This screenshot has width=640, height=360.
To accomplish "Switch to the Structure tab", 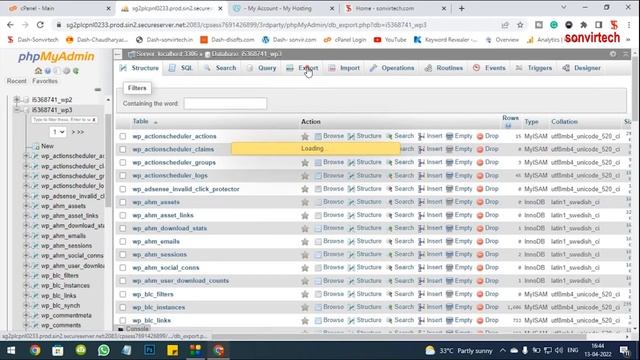I will click(139, 68).
